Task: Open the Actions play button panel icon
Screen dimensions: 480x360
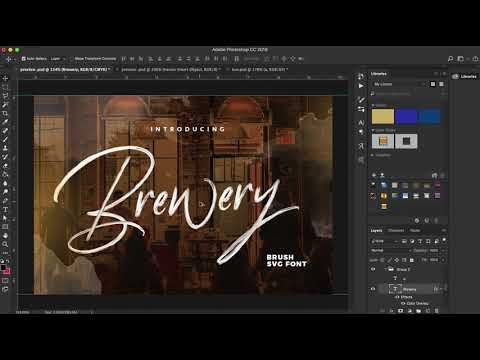Action: 361,86
